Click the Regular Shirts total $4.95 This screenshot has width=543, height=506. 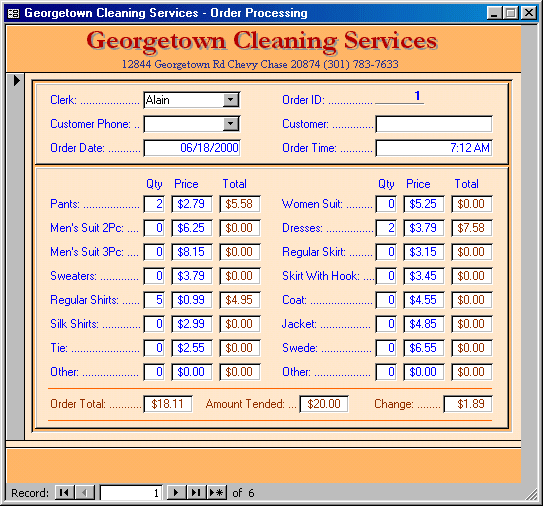[x=240, y=300]
